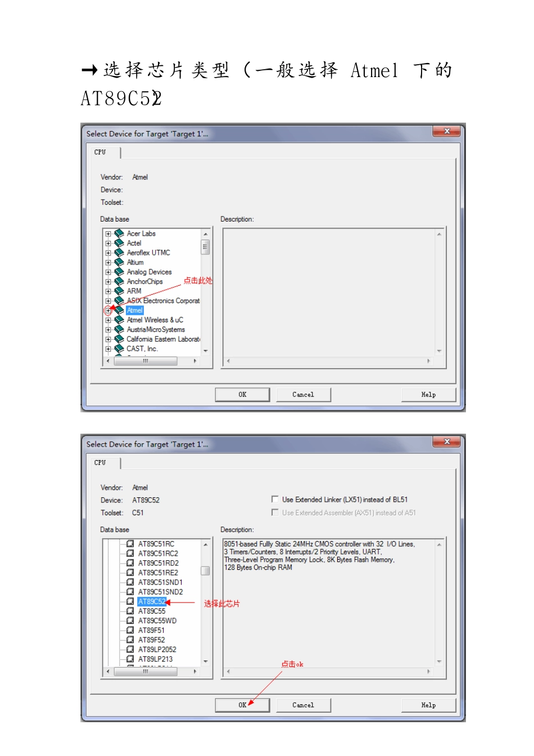Tick Use Extended Assembler (AX51) checkbox
Image resolution: width=534 pixels, height=756 pixels.
[275, 512]
